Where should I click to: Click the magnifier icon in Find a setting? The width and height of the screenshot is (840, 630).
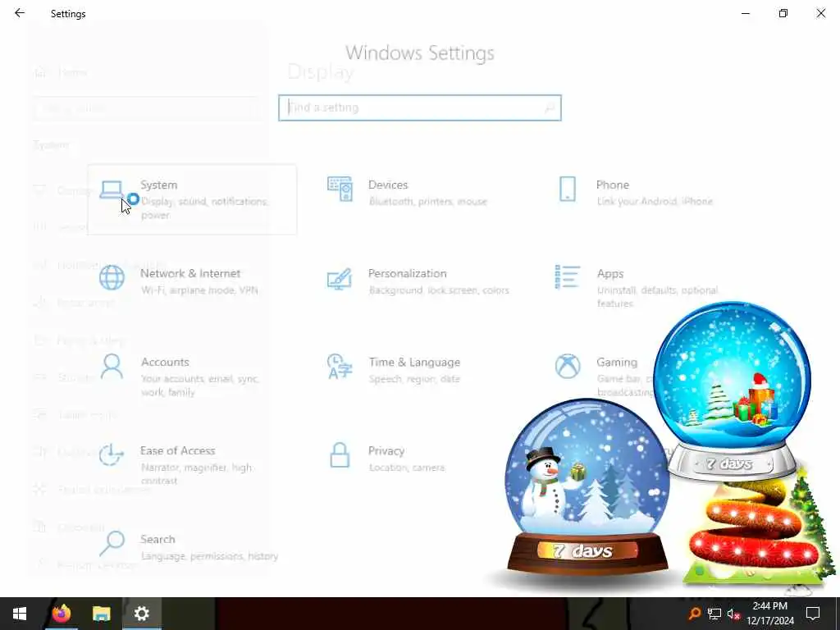pyautogui.click(x=549, y=107)
